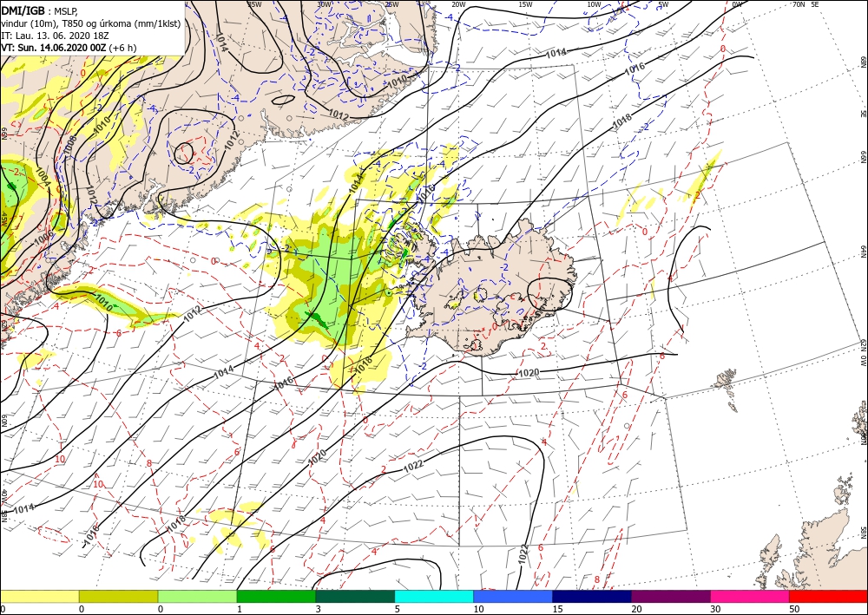The image size is (868, 615).
Task: Click the yellow precipitation legend swatch
Action: click(39, 596)
